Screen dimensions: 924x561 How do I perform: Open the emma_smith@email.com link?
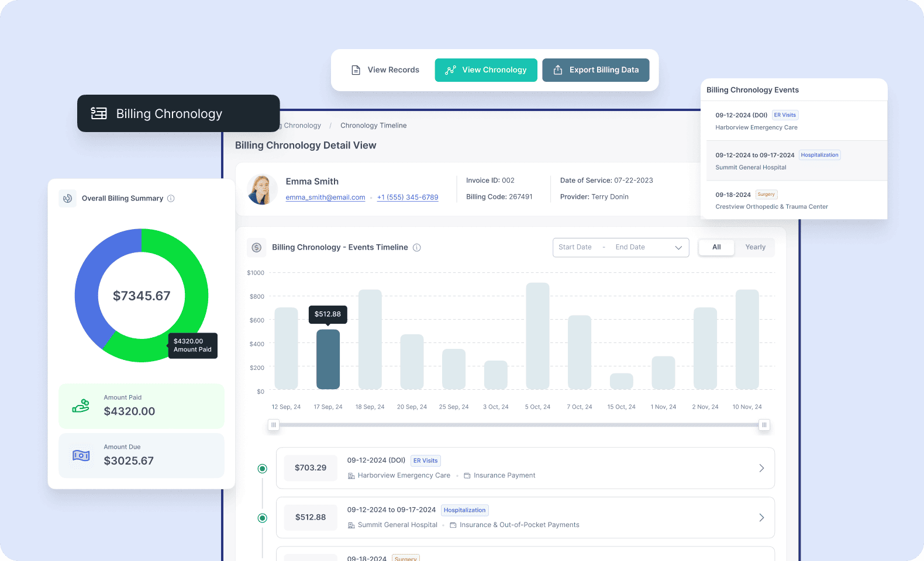[325, 198]
